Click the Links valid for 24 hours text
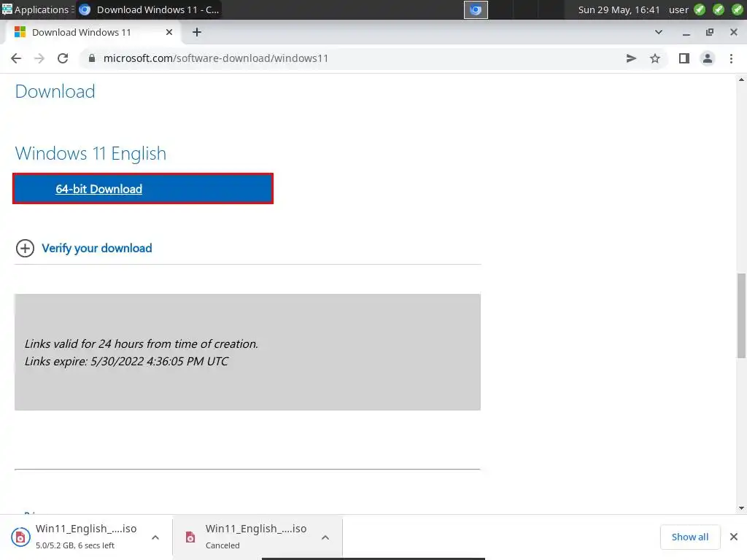Viewport: 747px width, 560px height. 141,344
